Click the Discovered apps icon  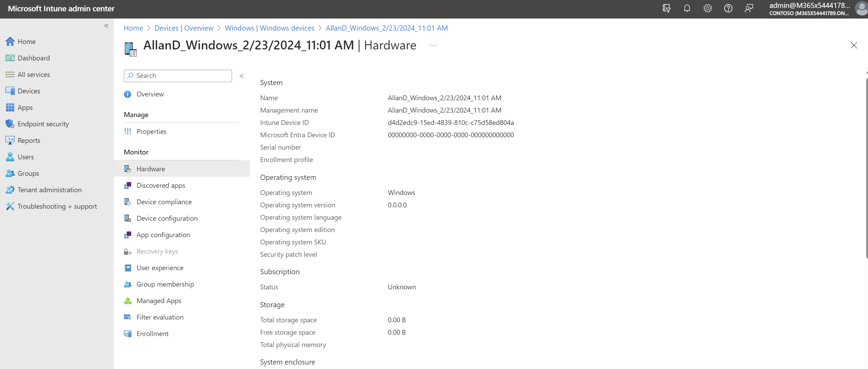coord(128,185)
